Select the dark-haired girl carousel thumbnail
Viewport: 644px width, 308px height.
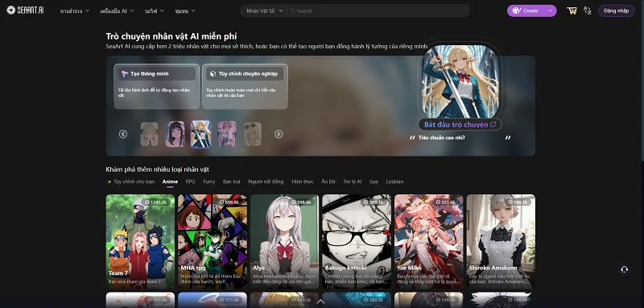[x=175, y=134]
